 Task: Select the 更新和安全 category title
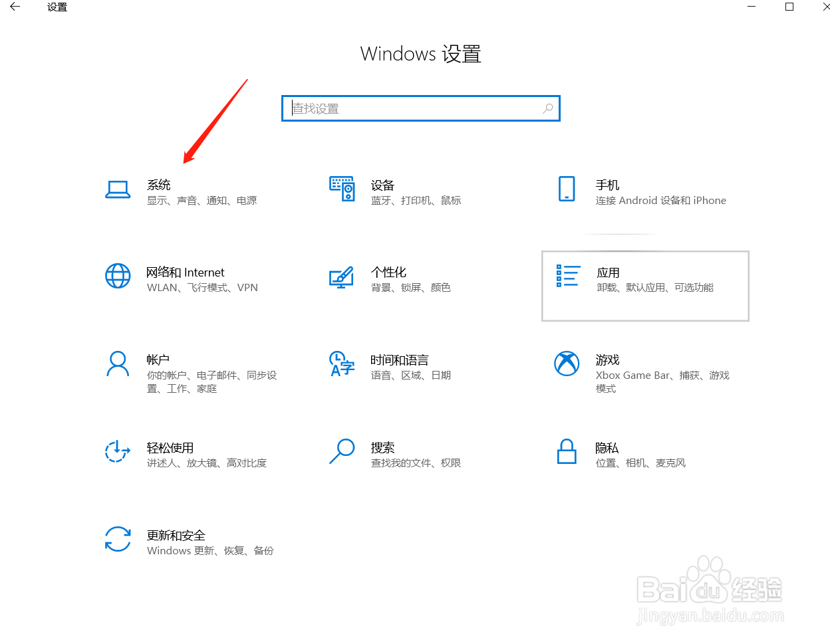click(176, 535)
